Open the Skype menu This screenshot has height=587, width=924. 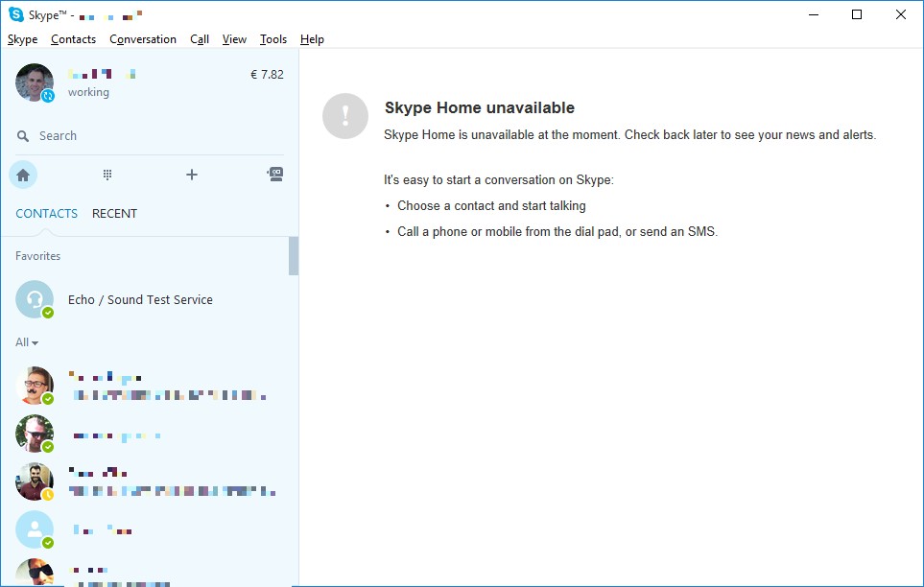click(x=22, y=39)
